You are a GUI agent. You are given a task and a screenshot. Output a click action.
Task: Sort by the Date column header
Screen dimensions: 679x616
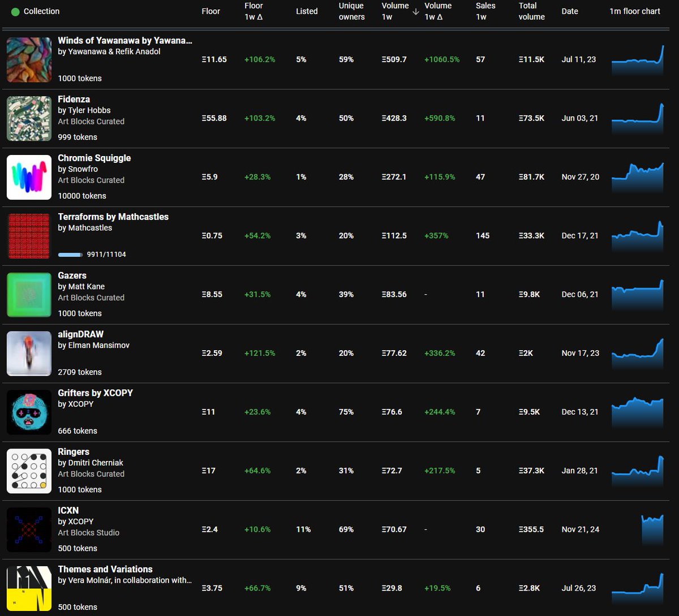(x=570, y=11)
